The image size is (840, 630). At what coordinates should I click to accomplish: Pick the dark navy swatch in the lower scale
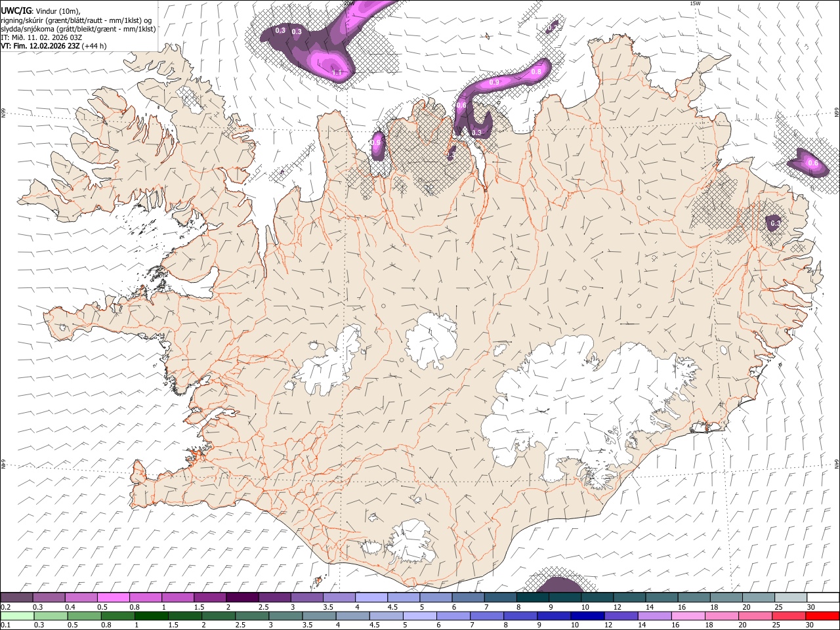click(586, 616)
